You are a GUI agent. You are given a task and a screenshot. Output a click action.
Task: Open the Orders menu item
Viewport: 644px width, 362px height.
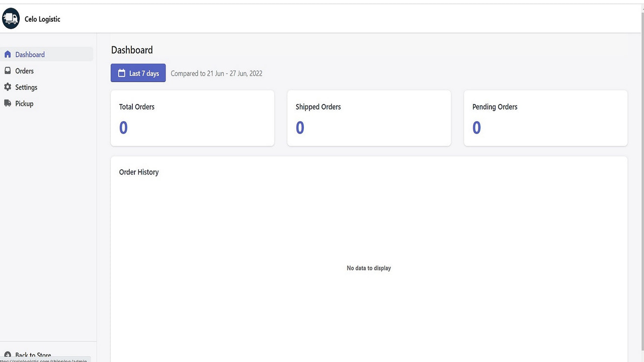(x=47, y=71)
